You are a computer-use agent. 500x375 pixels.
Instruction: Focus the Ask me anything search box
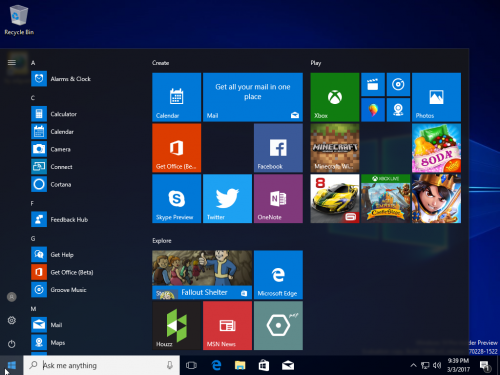point(102,365)
